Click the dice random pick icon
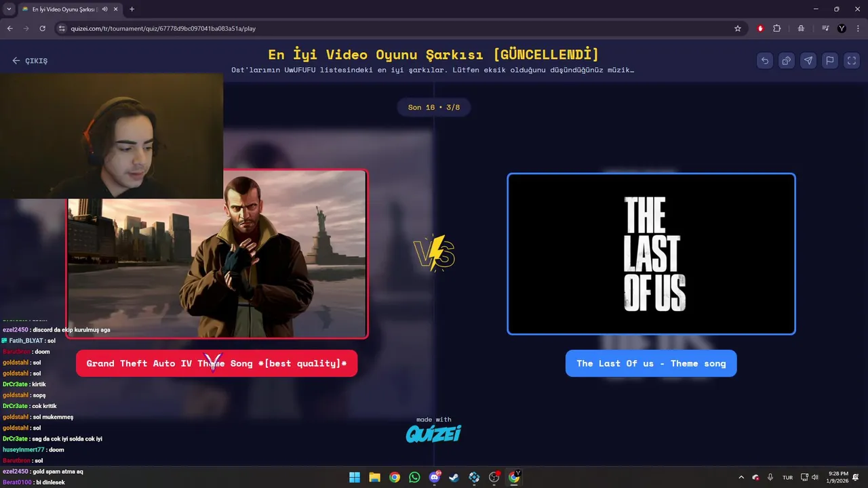868x488 pixels. 787,60
